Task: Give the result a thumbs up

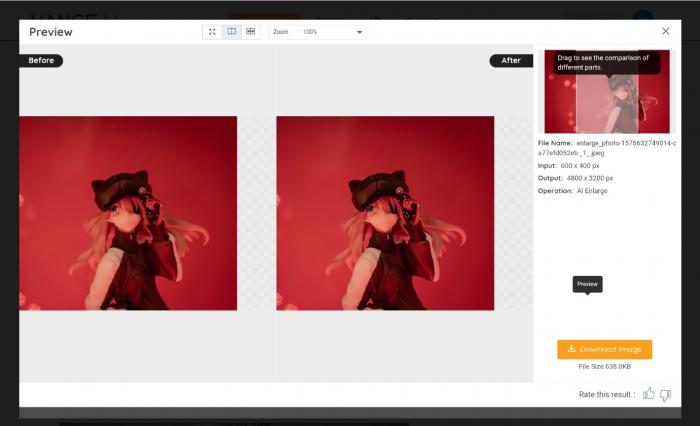Action: (648, 394)
